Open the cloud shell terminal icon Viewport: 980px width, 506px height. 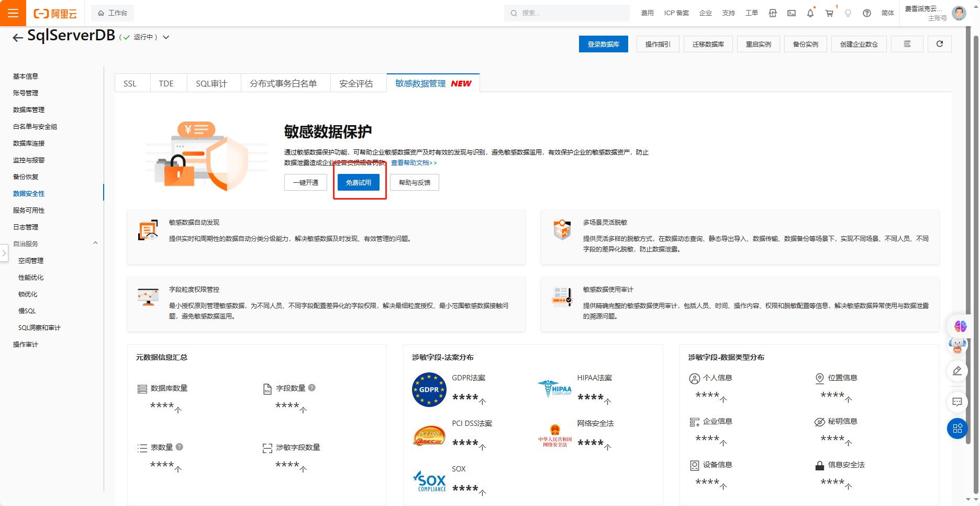click(792, 13)
